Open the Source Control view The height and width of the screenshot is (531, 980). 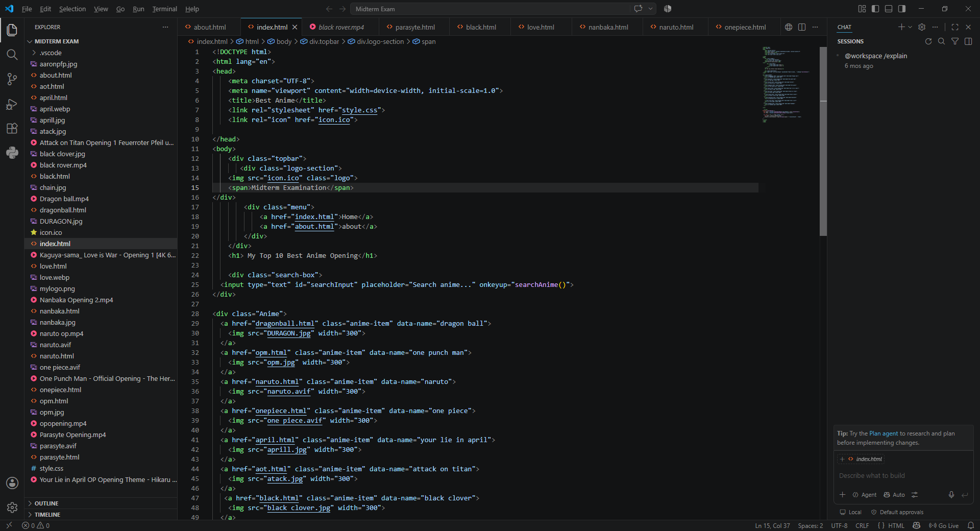pos(12,79)
